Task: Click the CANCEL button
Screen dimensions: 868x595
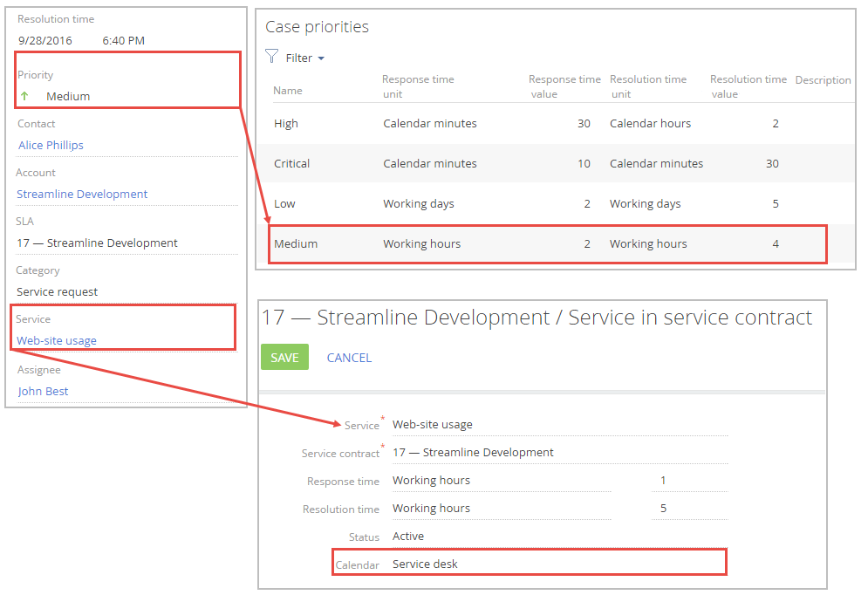Action: tap(349, 358)
